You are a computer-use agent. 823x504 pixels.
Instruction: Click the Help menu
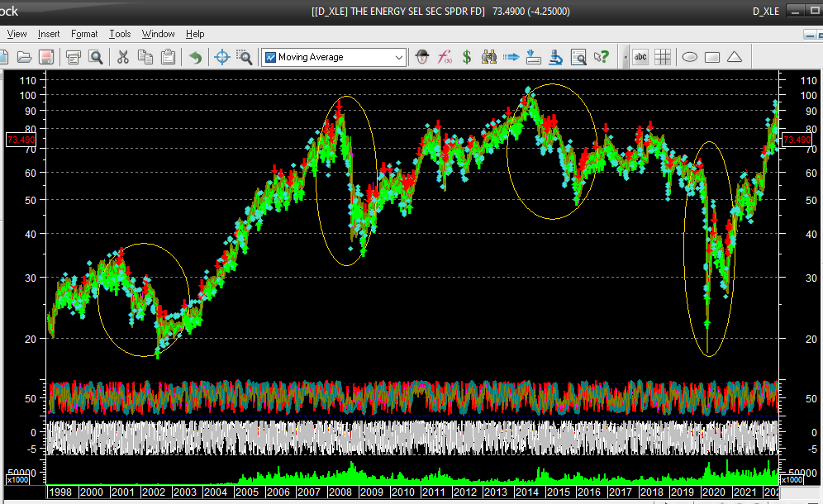point(195,34)
